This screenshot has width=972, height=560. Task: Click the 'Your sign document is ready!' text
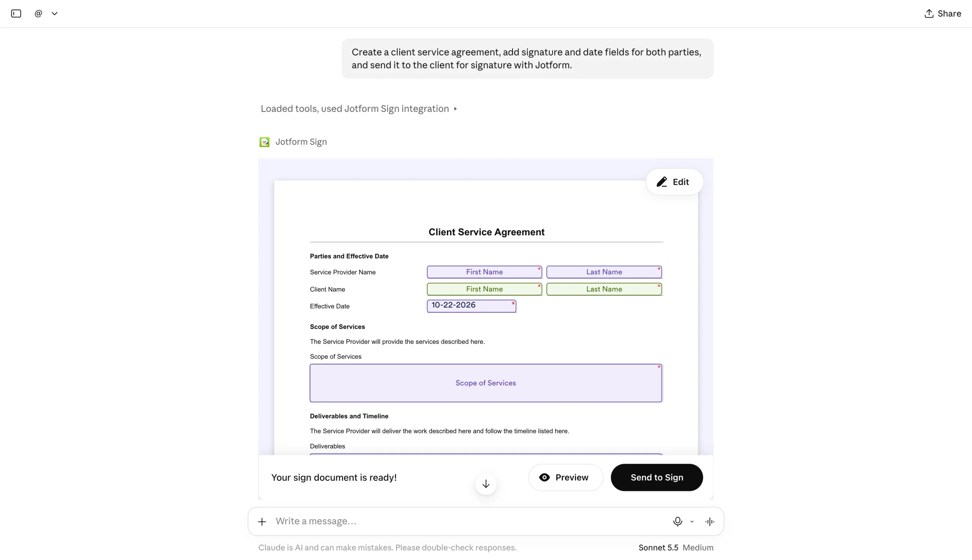pos(334,477)
